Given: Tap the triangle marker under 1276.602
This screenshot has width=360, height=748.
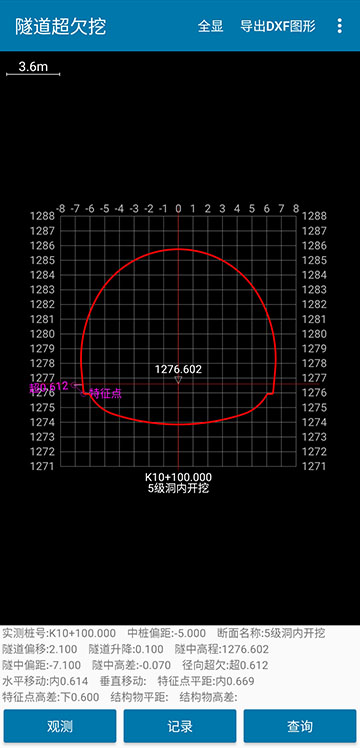Looking at the screenshot, I should click(x=178, y=380).
